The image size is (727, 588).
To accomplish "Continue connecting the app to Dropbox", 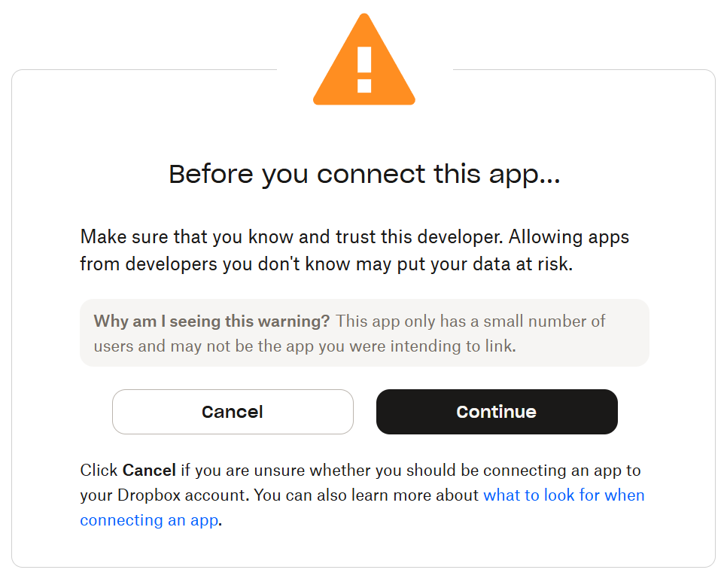I will pos(497,412).
